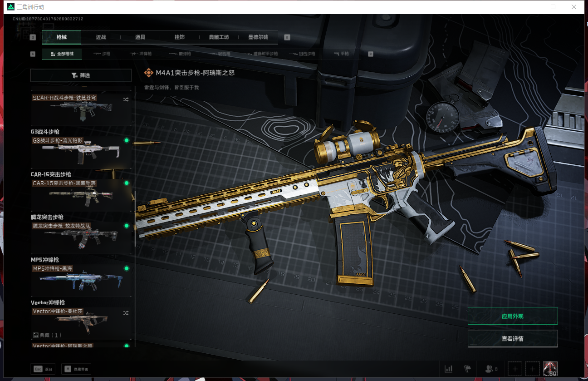Image resolution: width=588 pixels, height=381 pixels.
Task: Toggle green equipped dot on MP5 黑海
Action: point(127,268)
